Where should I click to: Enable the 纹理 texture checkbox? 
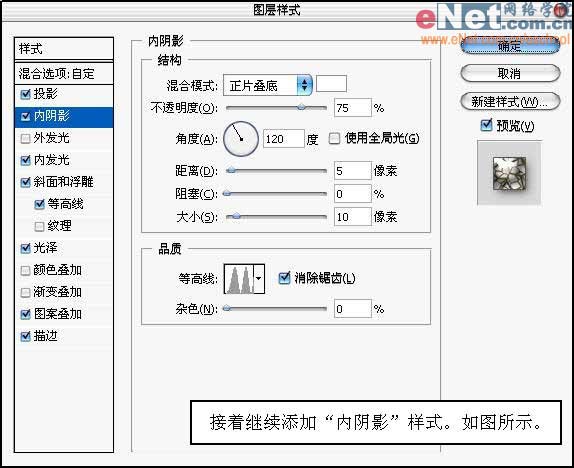[39, 226]
